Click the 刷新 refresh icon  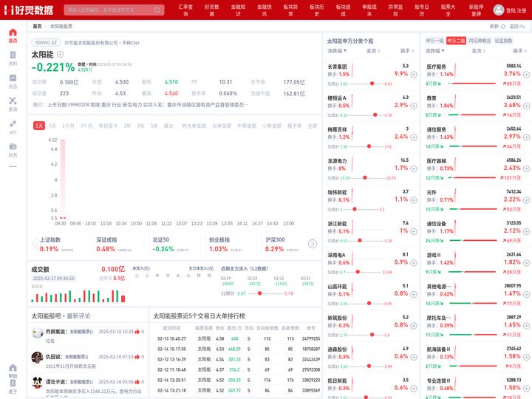pos(503,27)
